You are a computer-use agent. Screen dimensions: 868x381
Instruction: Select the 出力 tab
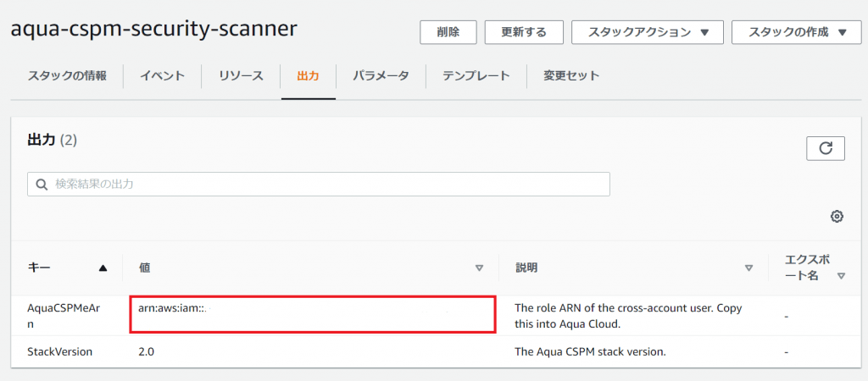pyautogui.click(x=309, y=75)
